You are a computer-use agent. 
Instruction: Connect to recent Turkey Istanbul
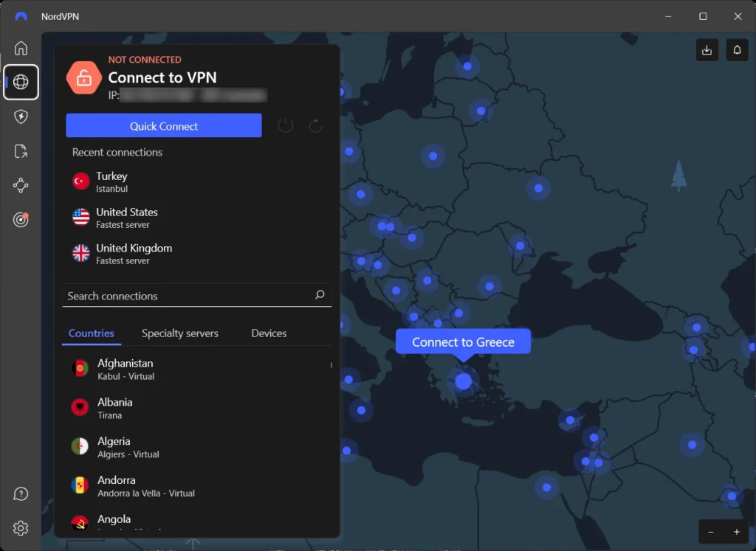(x=196, y=181)
